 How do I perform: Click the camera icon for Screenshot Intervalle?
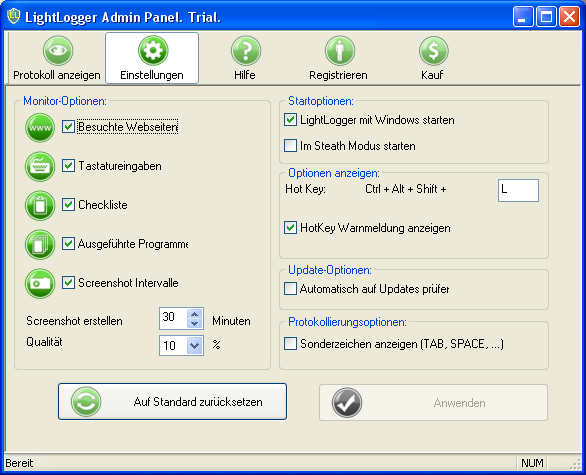[40, 283]
